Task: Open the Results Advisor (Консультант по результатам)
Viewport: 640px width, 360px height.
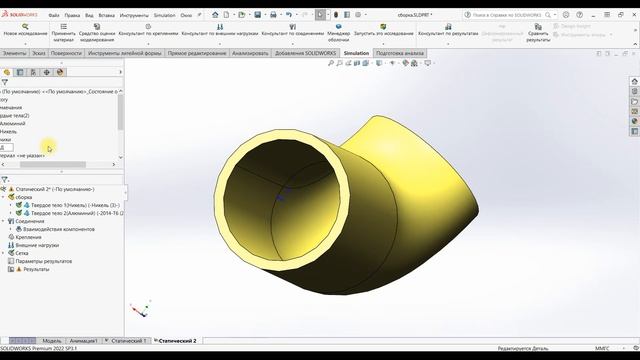Action: pos(448,30)
